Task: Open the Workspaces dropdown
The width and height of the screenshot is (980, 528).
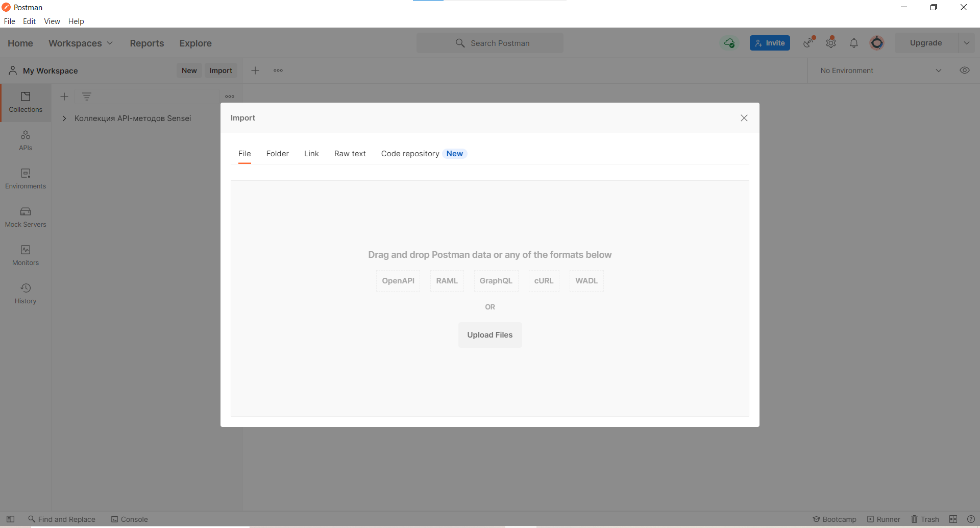Action: click(81, 43)
